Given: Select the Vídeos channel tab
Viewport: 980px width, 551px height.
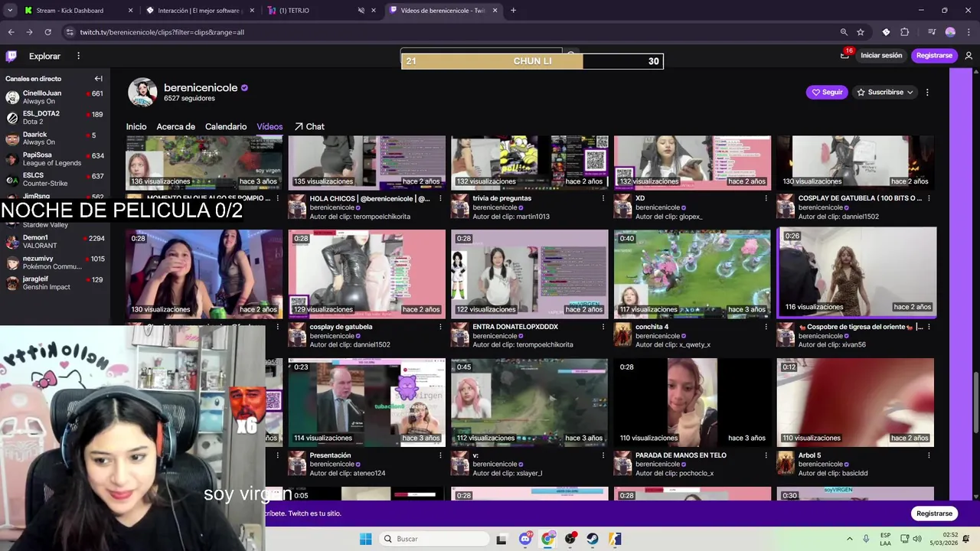Looking at the screenshot, I should (269, 126).
